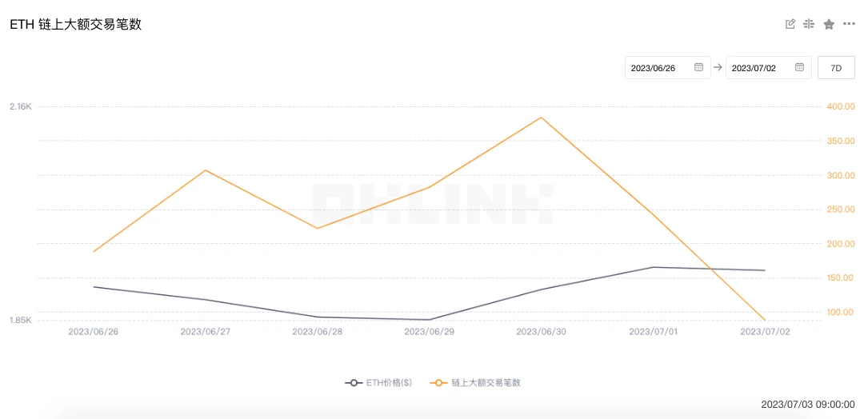Click the gray ETH price legend marker
The height and width of the screenshot is (419, 868).
click(354, 383)
